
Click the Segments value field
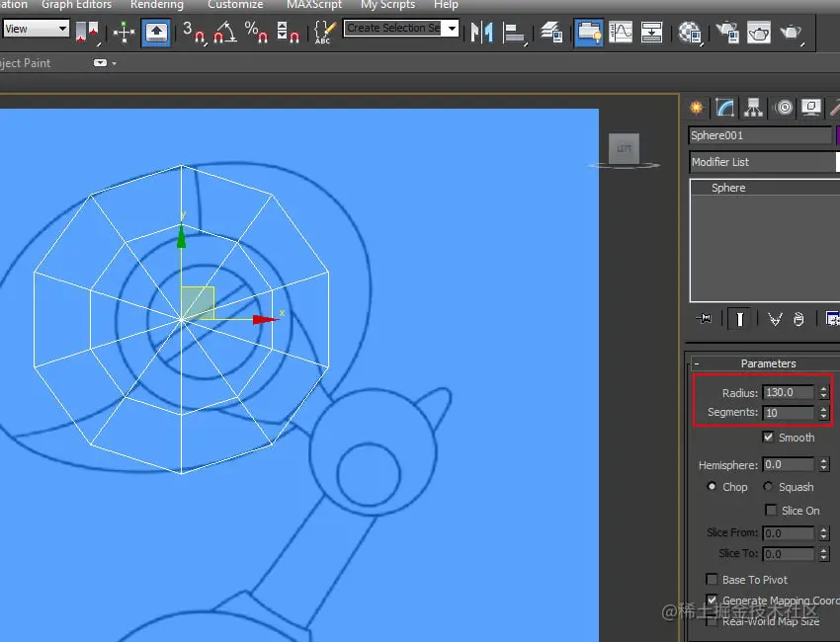coord(789,412)
